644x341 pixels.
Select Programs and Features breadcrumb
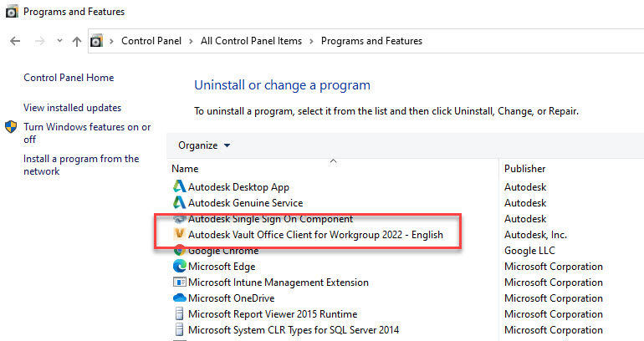(x=371, y=41)
